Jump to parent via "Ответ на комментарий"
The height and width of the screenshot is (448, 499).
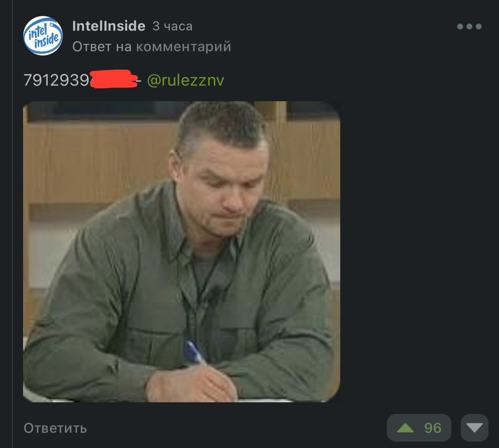click(152, 47)
